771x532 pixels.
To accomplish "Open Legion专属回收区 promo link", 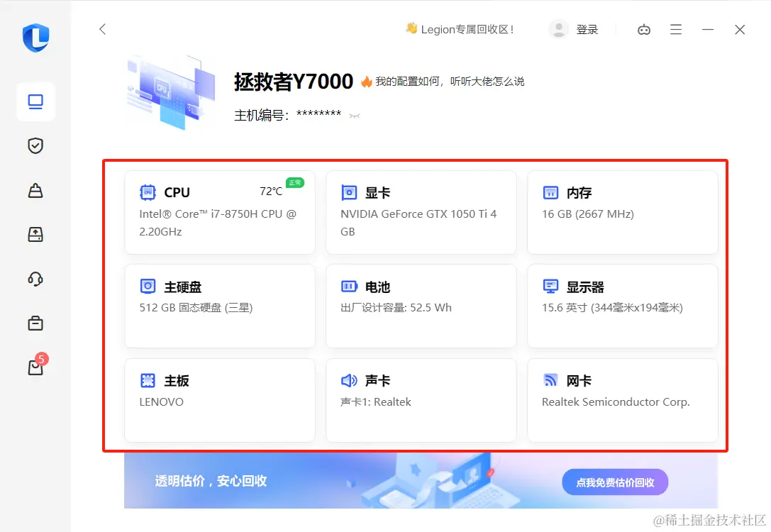I will 460,30.
